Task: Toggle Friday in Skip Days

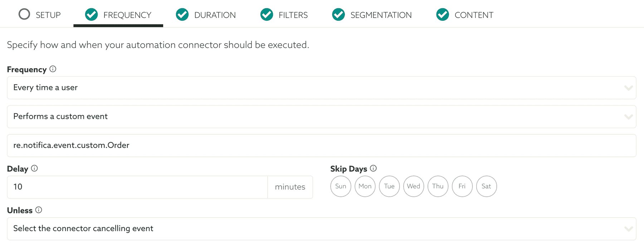Action: [462, 186]
